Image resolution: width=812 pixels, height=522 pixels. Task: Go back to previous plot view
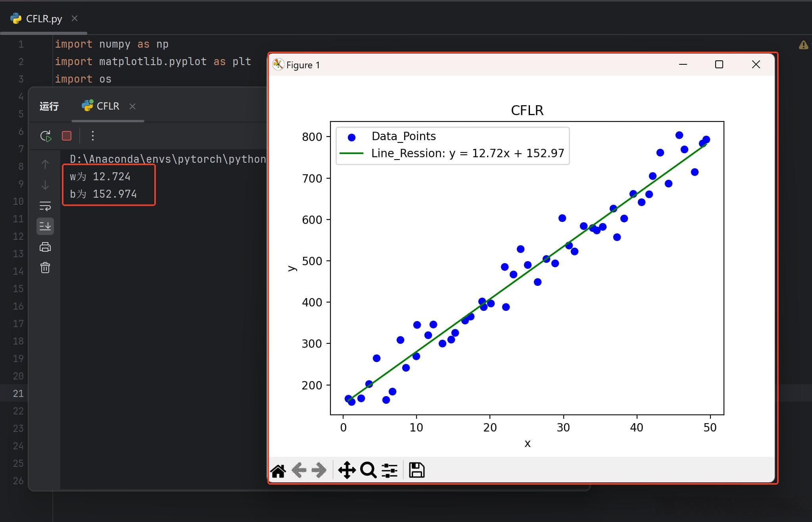click(299, 470)
